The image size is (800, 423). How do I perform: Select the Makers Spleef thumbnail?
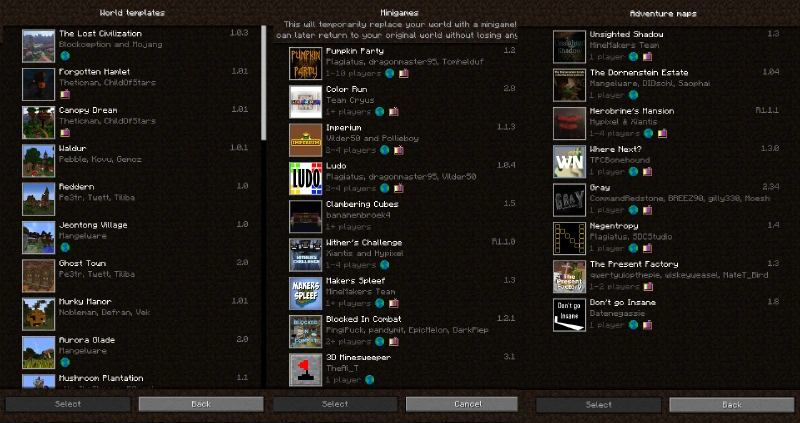pos(306,293)
